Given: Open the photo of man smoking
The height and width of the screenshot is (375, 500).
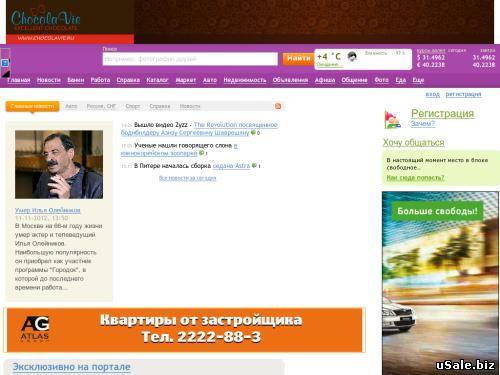Looking at the screenshot, I should 59,164.
